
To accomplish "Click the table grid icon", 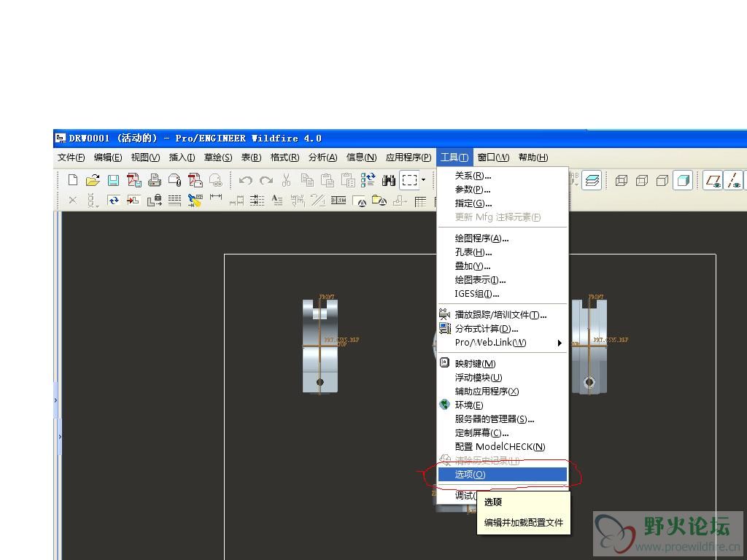I will [421, 201].
